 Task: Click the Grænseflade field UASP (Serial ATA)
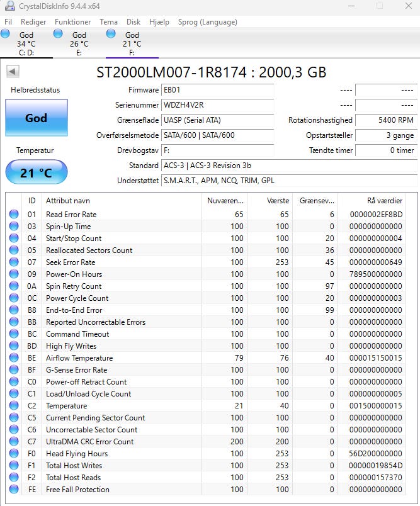(x=218, y=120)
